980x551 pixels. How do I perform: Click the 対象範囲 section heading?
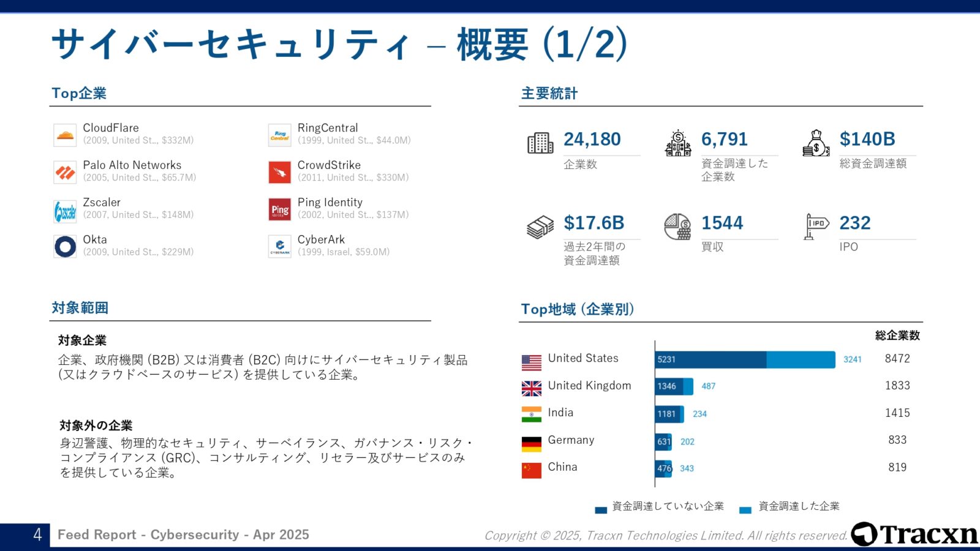pyautogui.click(x=80, y=308)
